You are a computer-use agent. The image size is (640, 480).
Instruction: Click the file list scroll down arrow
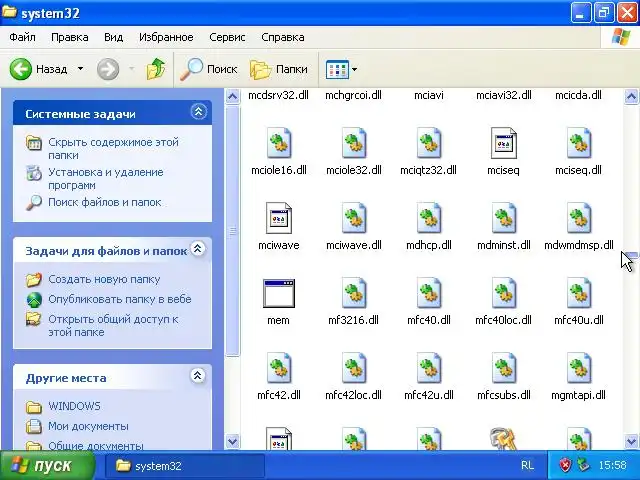(x=631, y=441)
